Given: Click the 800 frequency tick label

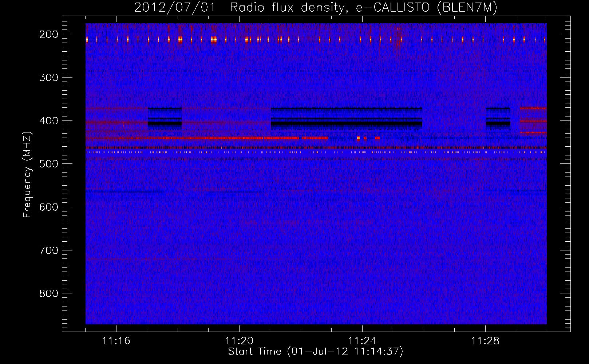Looking at the screenshot, I should (x=48, y=293).
